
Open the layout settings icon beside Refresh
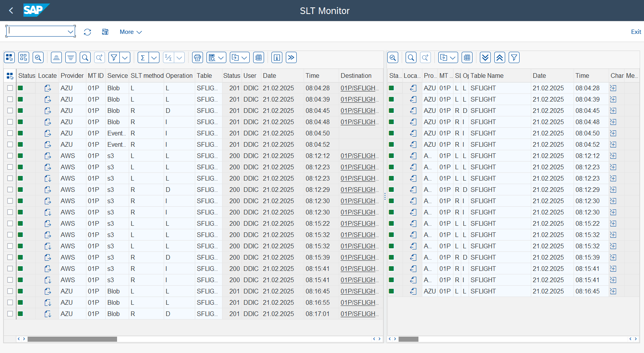105,32
